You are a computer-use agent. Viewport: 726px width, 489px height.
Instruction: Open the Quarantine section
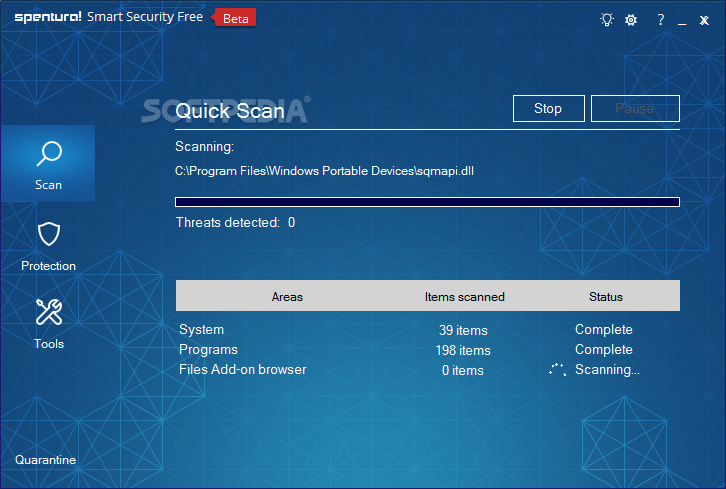pos(45,460)
